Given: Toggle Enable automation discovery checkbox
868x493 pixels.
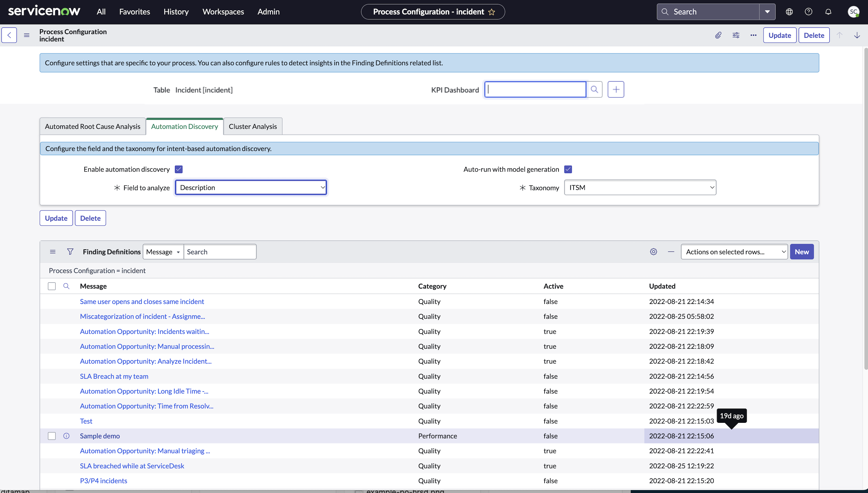Looking at the screenshot, I should pos(179,169).
